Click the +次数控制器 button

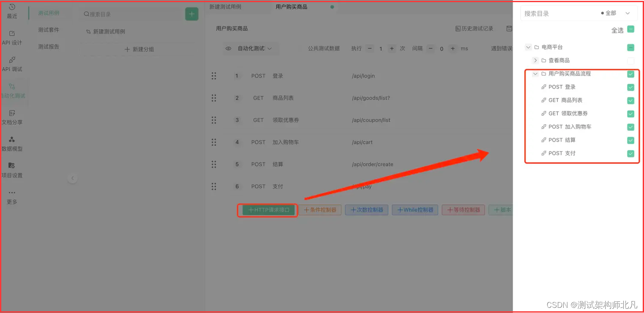click(367, 210)
